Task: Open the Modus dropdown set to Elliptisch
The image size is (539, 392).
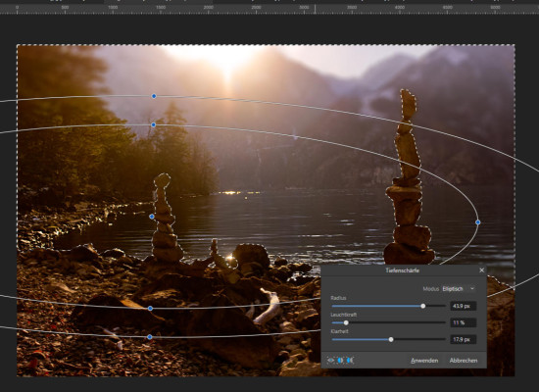Action: [459, 289]
